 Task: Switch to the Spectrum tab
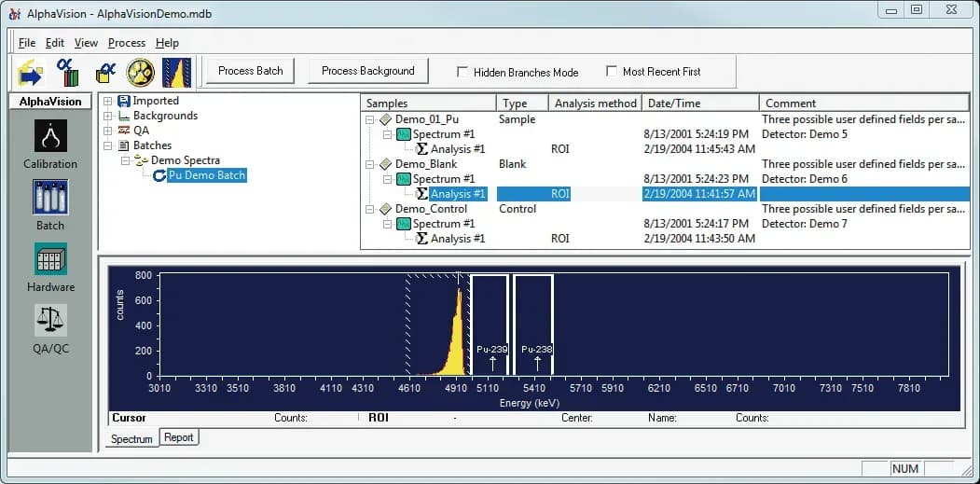131,439
